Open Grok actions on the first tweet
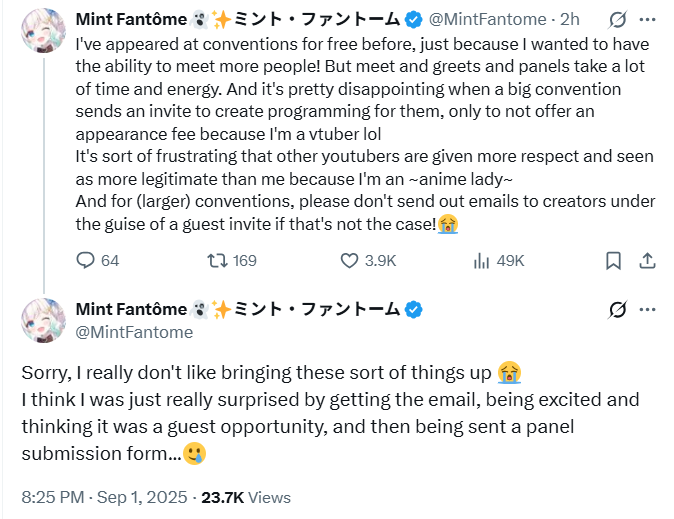The width and height of the screenshot is (674, 519). pos(618,19)
